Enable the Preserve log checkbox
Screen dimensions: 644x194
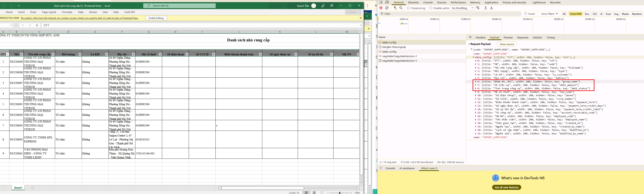pyautogui.click(x=408, y=8)
